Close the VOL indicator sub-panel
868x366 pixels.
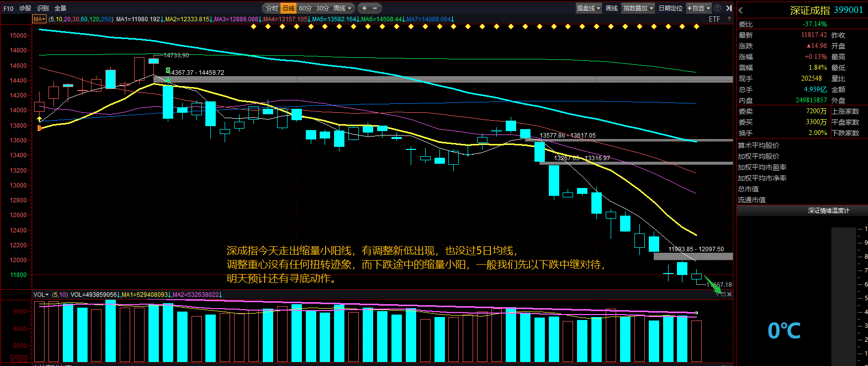click(729, 294)
